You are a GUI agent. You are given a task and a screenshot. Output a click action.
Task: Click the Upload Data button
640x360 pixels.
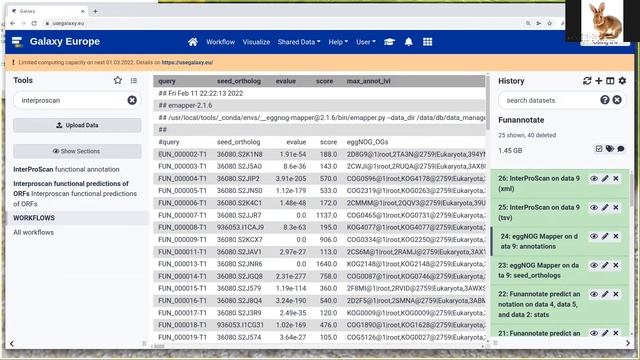click(77, 125)
